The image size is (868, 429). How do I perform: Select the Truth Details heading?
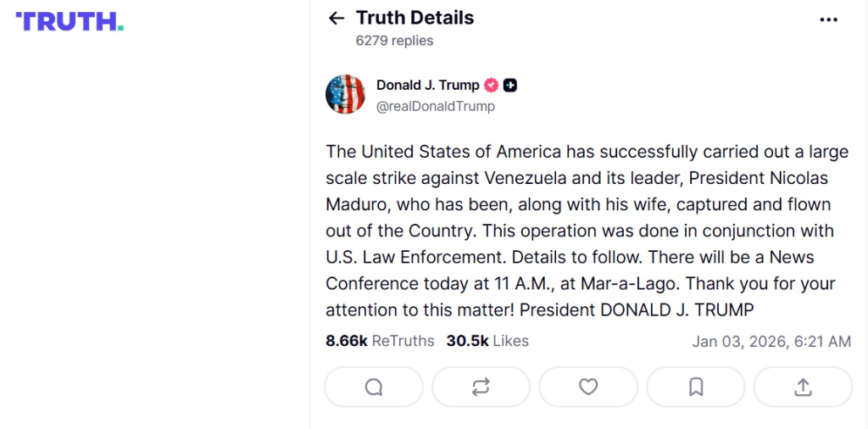point(415,18)
